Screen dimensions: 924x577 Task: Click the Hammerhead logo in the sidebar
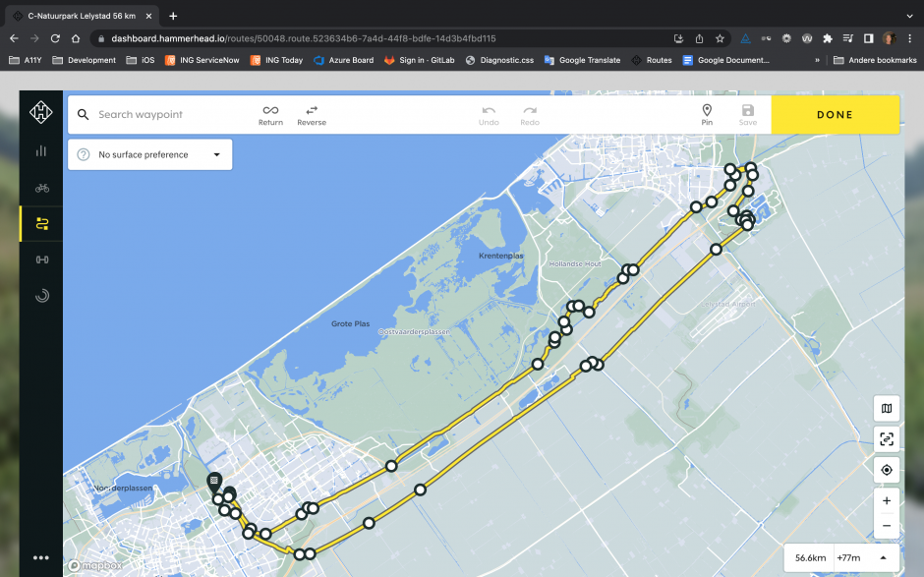tap(40, 114)
